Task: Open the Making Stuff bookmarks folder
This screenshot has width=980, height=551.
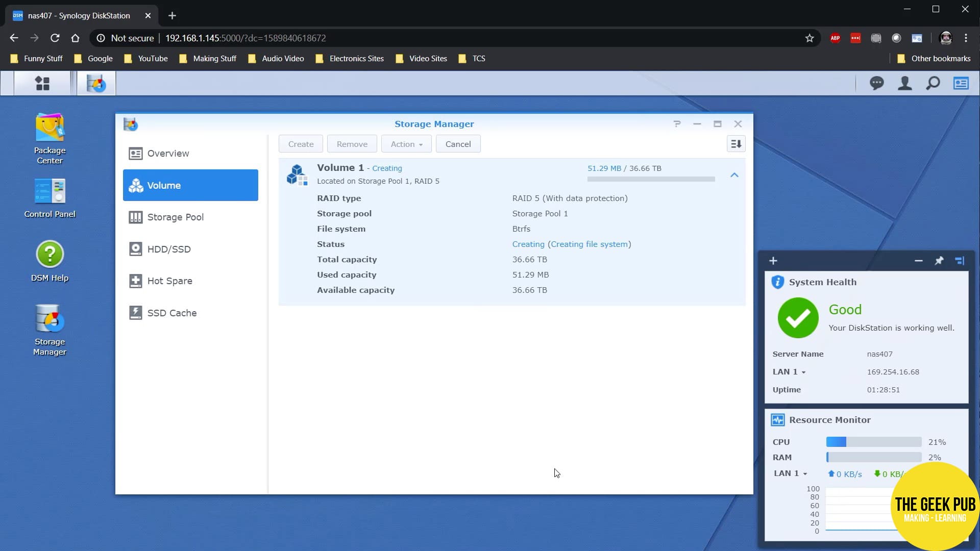Action: 208,59
